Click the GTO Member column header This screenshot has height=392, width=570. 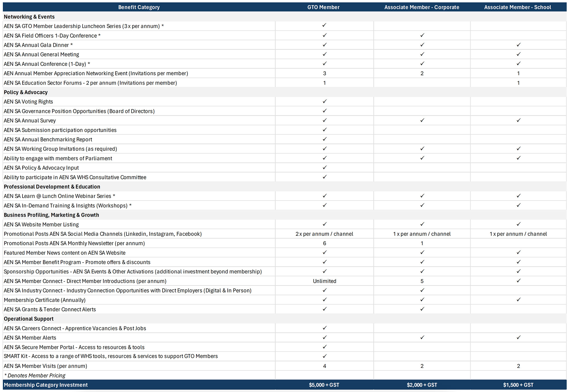coord(323,7)
